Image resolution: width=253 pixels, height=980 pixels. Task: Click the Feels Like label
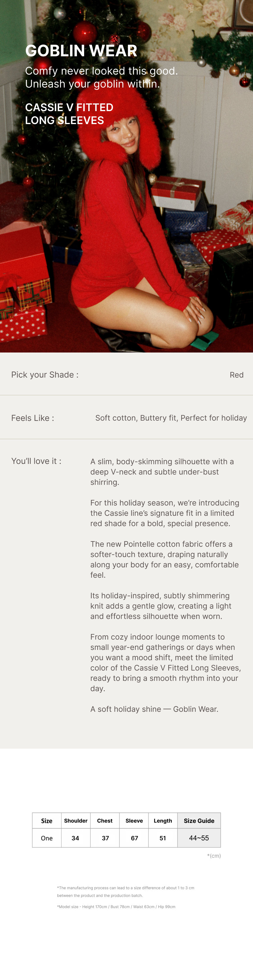pyautogui.click(x=33, y=418)
